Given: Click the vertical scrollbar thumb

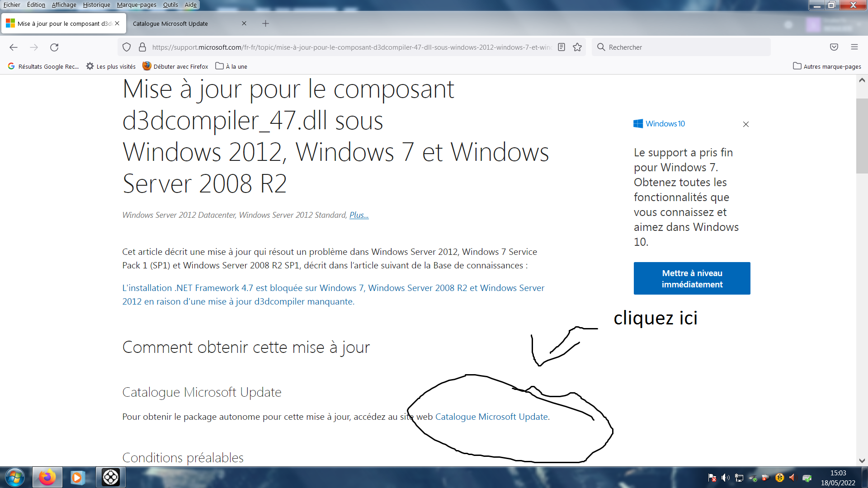Looking at the screenshot, I should pos(862,136).
